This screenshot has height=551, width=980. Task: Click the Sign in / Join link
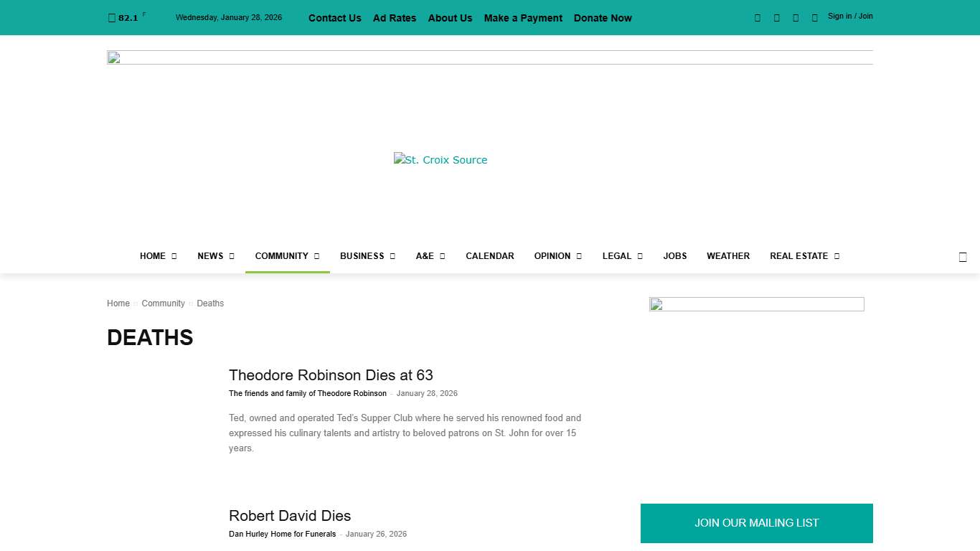pyautogui.click(x=849, y=17)
